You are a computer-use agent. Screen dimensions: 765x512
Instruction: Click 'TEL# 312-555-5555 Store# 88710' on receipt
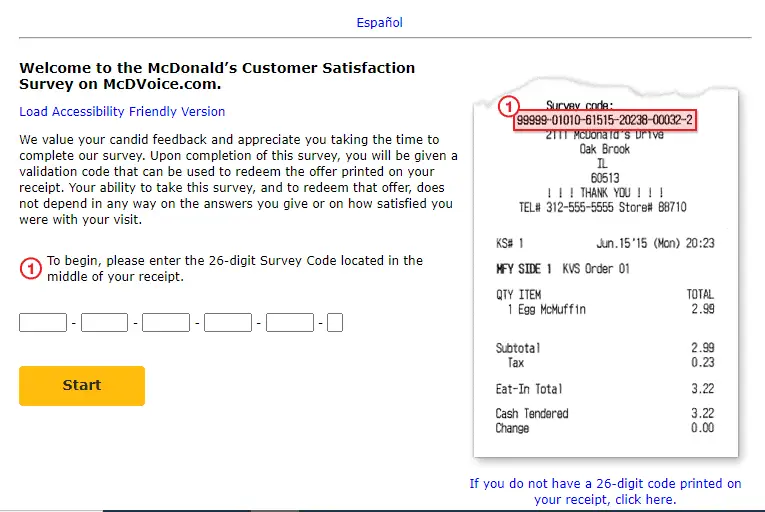click(603, 207)
